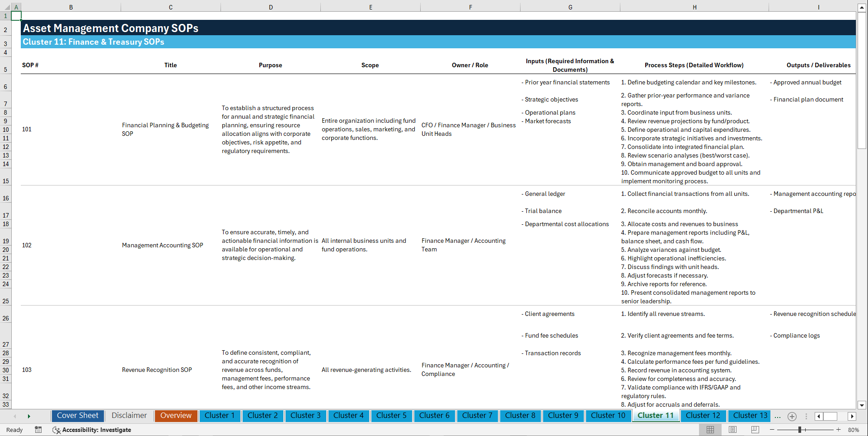
Task: Open Page Layout view from status bar
Action: pyautogui.click(x=732, y=430)
